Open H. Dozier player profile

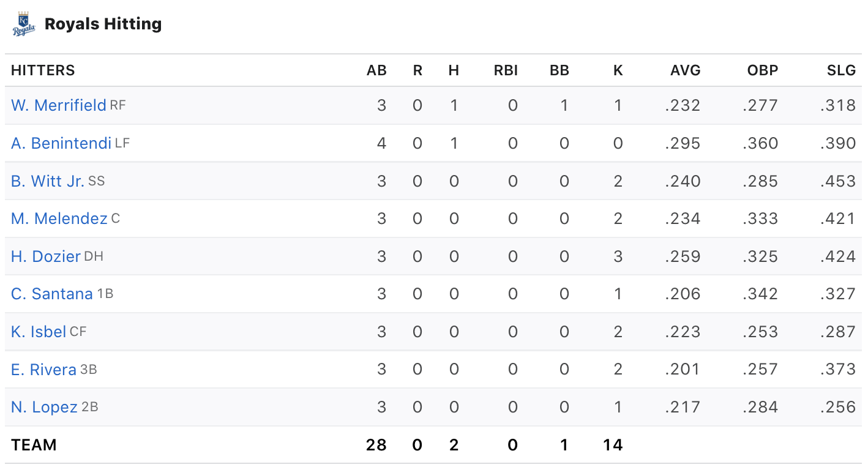[x=46, y=256]
